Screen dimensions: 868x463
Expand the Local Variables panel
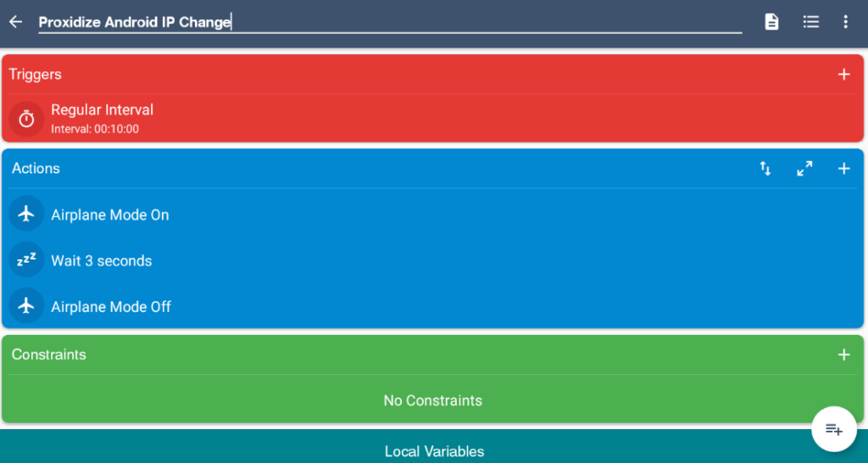[x=434, y=446]
